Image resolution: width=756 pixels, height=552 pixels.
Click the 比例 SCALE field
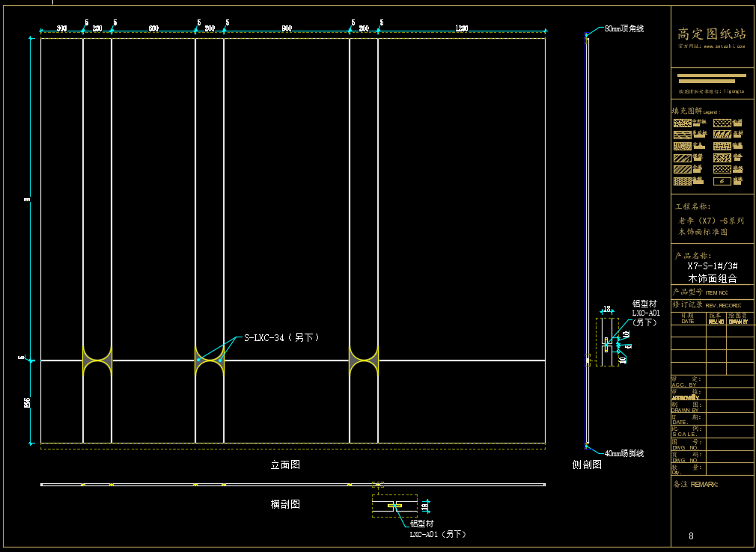point(686,432)
